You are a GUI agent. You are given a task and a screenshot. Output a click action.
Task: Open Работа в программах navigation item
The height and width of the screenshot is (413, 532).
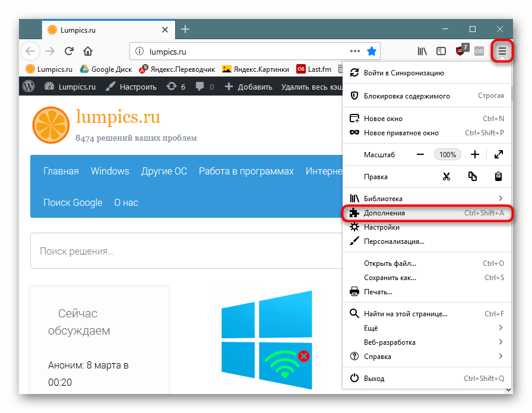coord(246,171)
